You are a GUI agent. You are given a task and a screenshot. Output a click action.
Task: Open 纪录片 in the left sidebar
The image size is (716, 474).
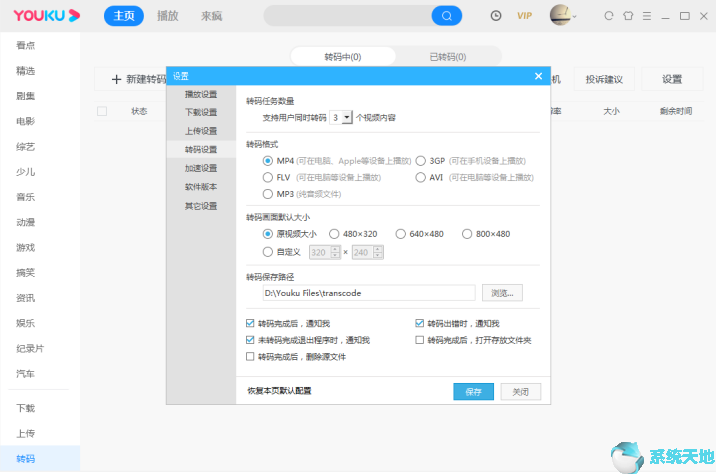pos(30,348)
